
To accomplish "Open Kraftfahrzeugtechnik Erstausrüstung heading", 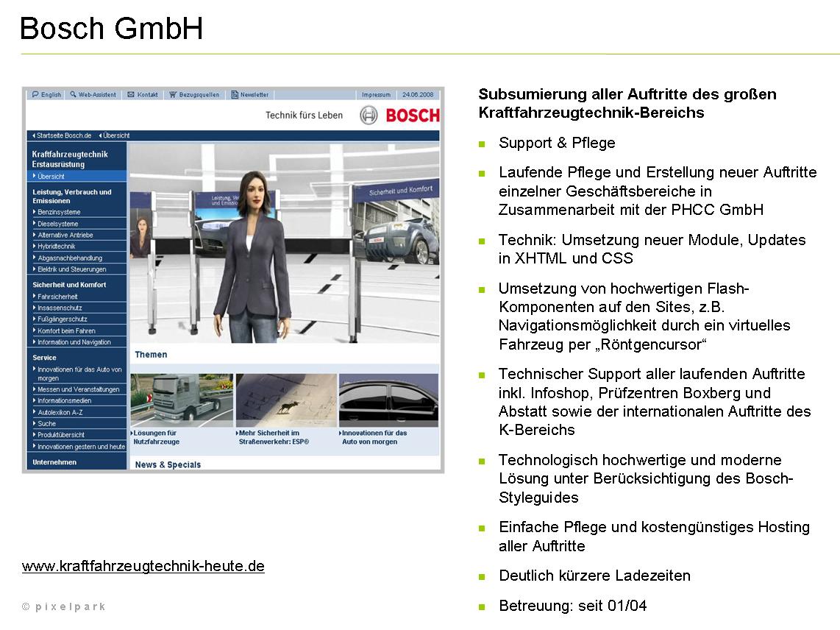I will [x=70, y=159].
